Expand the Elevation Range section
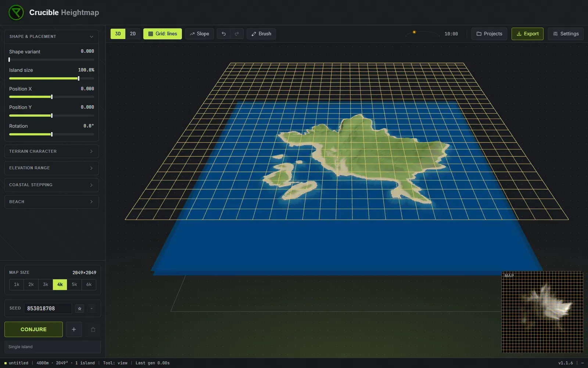 click(51, 168)
